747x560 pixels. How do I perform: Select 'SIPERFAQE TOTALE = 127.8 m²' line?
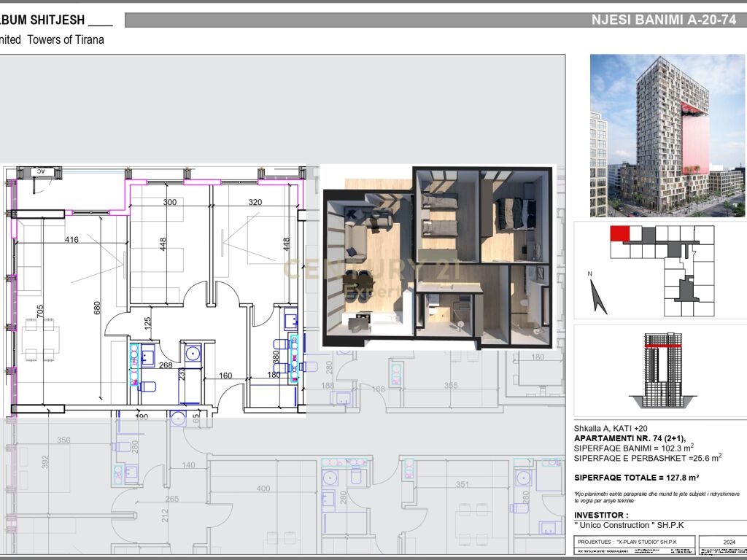[x=636, y=478]
